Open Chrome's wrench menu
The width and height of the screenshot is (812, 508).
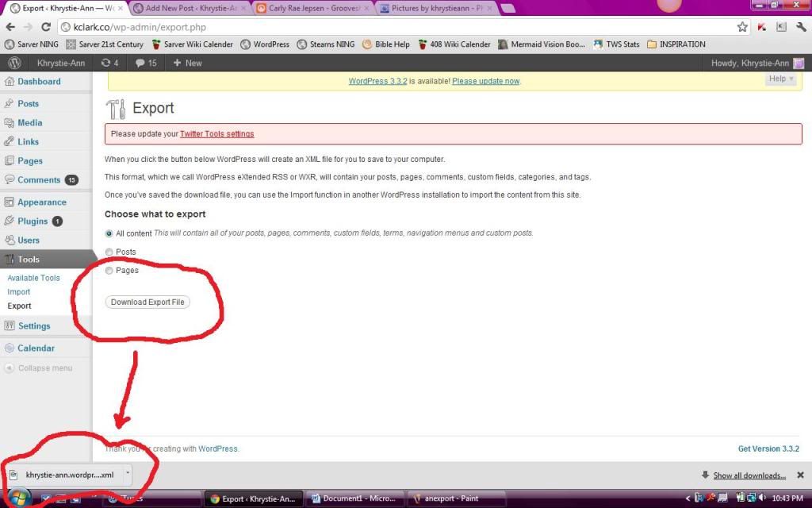tap(801, 27)
